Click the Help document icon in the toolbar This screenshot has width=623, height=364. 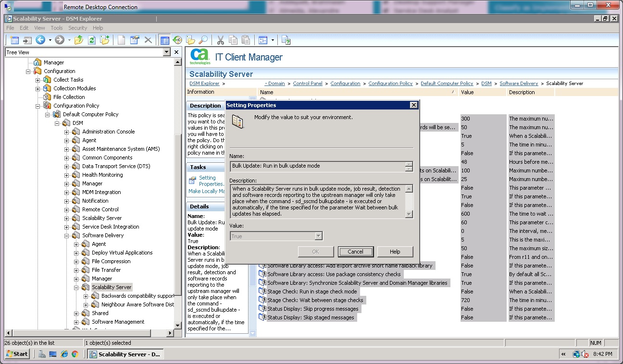pos(286,40)
